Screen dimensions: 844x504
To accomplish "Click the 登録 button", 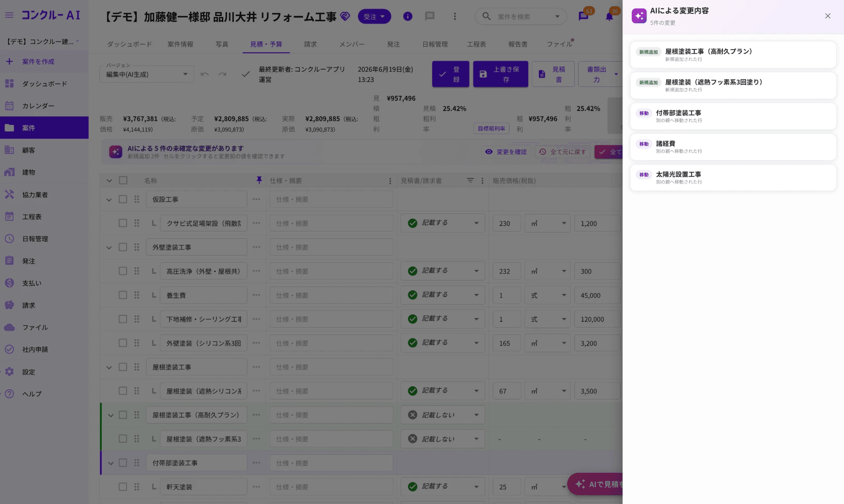I will 450,74.
